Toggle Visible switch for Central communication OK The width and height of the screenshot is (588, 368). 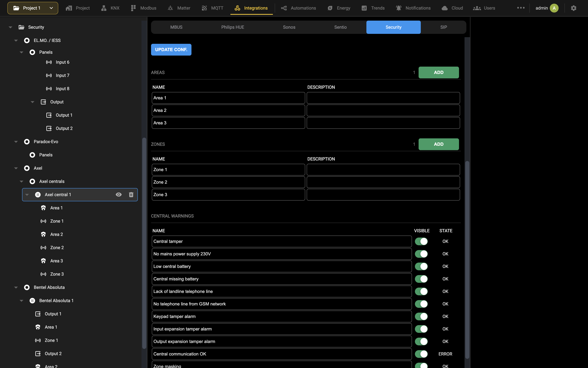pyautogui.click(x=421, y=354)
